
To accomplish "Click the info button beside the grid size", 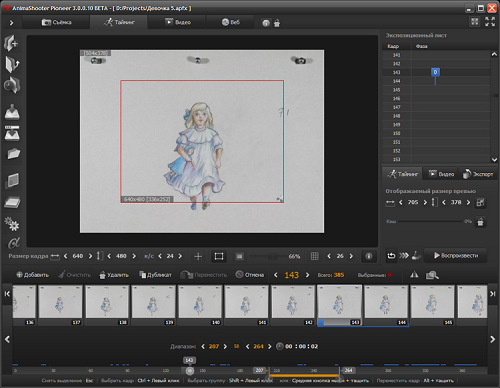I will pos(369,256).
